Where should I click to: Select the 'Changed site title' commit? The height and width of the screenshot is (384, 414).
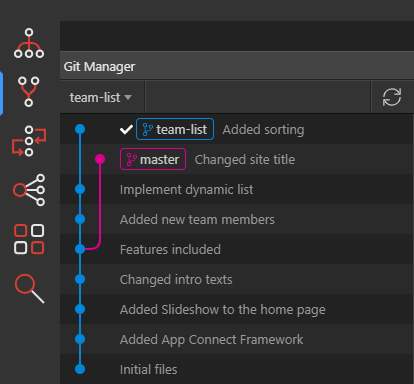pyautogui.click(x=245, y=159)
